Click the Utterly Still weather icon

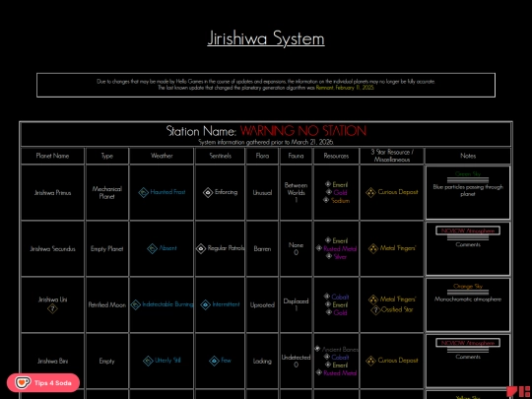click(x=148, y=361)
